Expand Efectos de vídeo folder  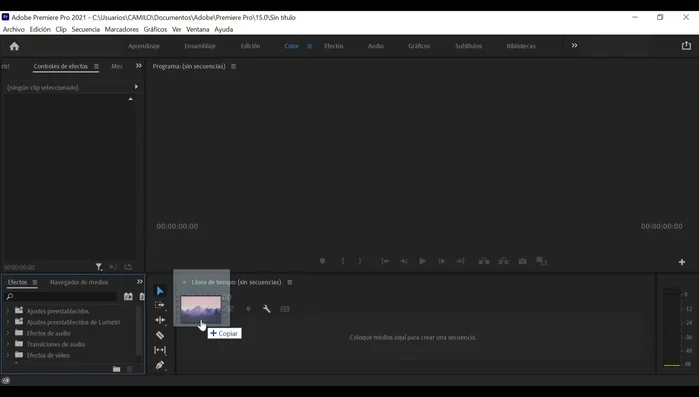tap(8, 355)
